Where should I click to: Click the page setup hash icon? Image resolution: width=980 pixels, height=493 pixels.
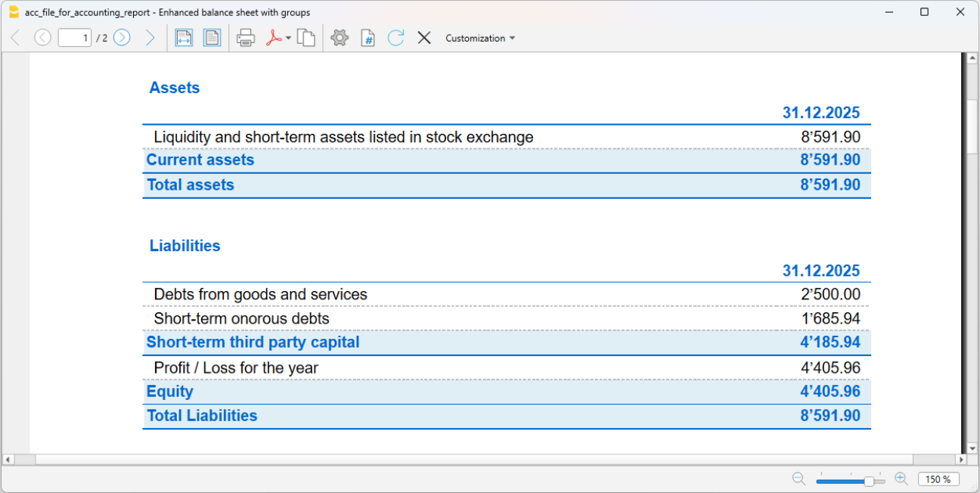point(367,38)
